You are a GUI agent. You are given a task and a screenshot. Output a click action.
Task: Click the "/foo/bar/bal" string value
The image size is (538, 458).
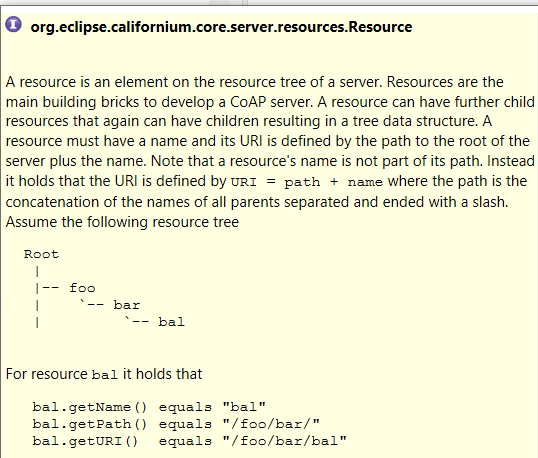[x=284, y=441]
